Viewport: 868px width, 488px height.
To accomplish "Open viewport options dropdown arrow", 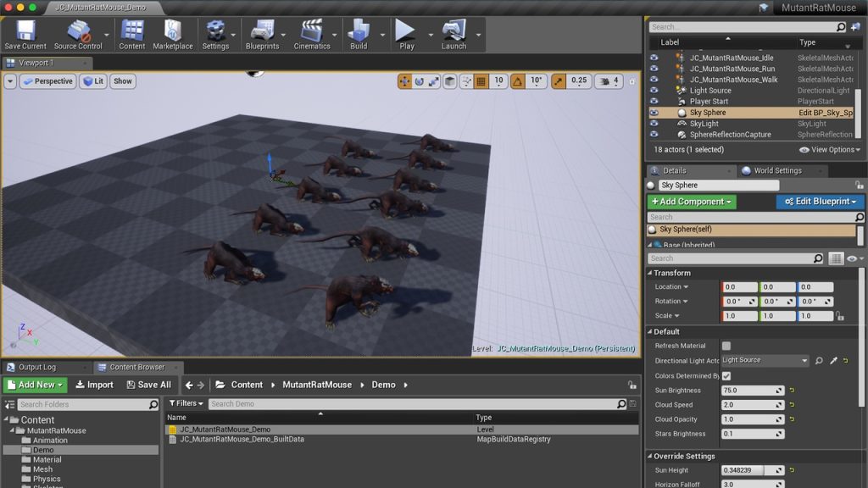I will [10, 81].
